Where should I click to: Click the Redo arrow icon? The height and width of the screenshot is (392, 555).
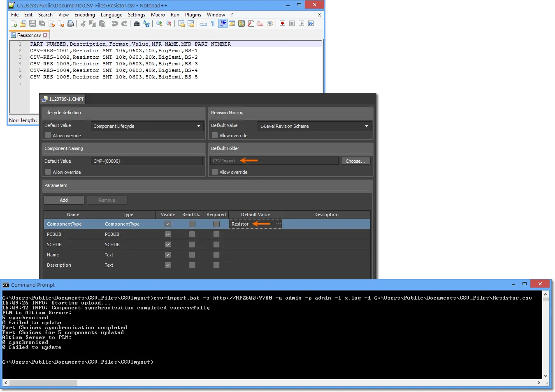(x=124, y=23)
